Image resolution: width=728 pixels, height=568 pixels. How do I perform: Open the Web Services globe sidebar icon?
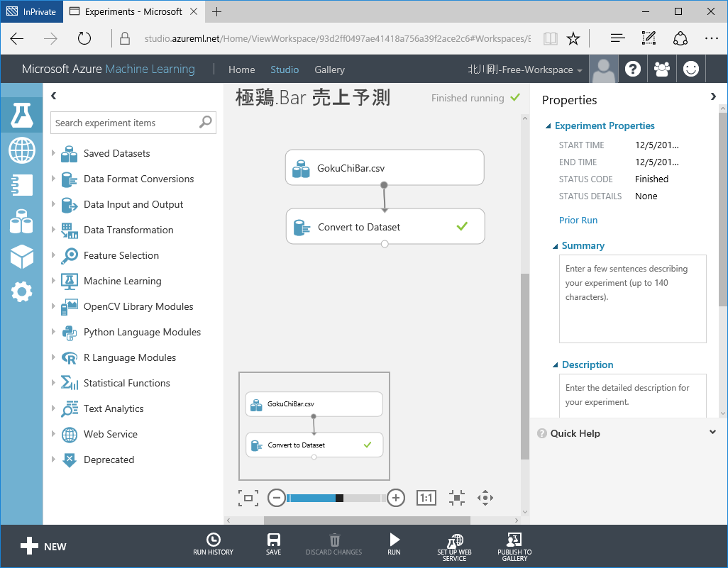[x=22, y=150]
